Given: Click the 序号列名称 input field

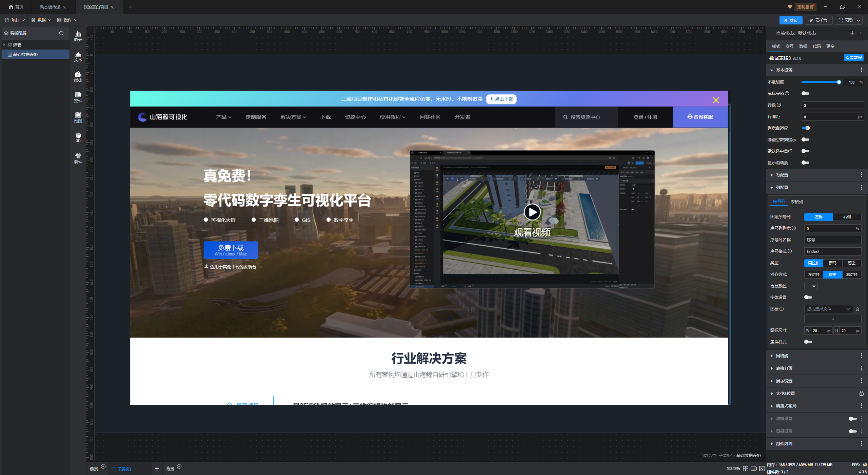Looking at the screenshot, I should pyautogui.click(x=832, y=240).
